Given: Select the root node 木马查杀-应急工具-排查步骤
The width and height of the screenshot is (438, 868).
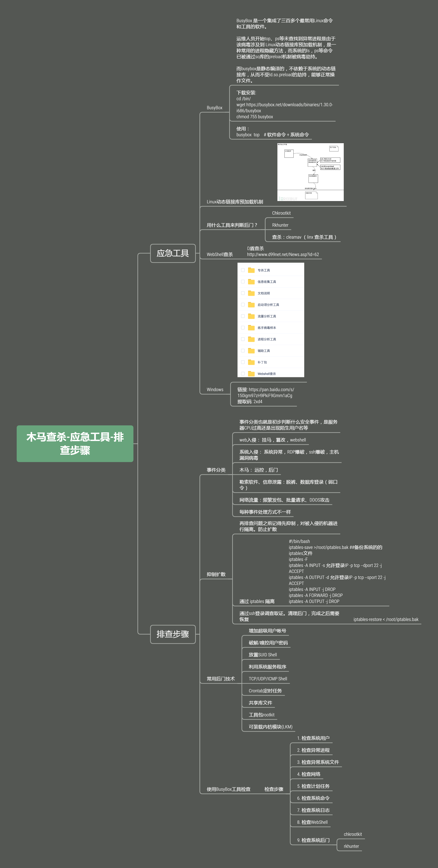Looking at the screenshot, I should (75, 444).
